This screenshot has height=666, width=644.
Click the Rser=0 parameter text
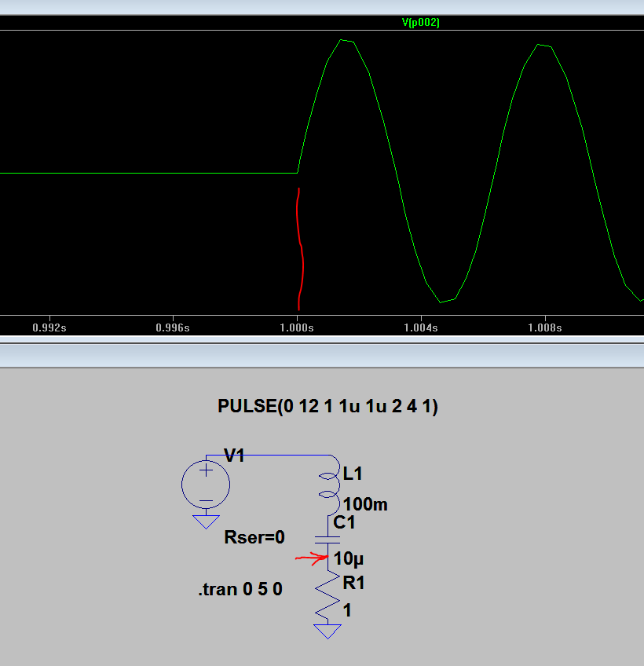pos(254,537)
